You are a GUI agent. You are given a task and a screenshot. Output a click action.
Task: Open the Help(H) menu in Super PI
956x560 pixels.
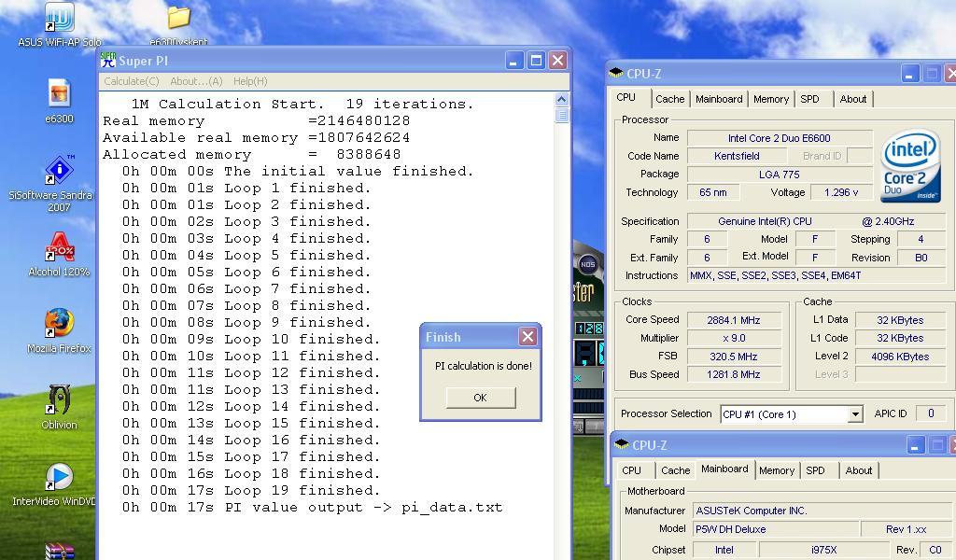pyautogui.click(x=250, y=81)
